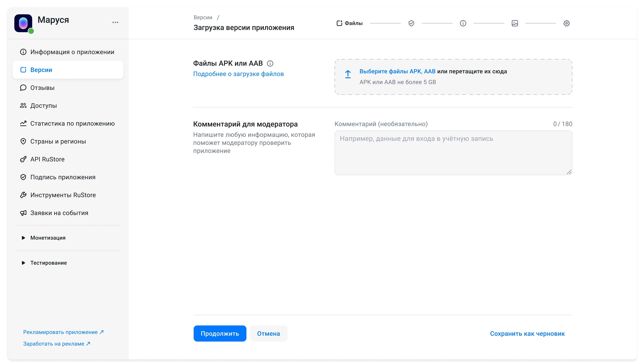Viewport: 644px width, 363px height.
Task: Click Сохранить как черновик
Action: [x=527, y=333]
